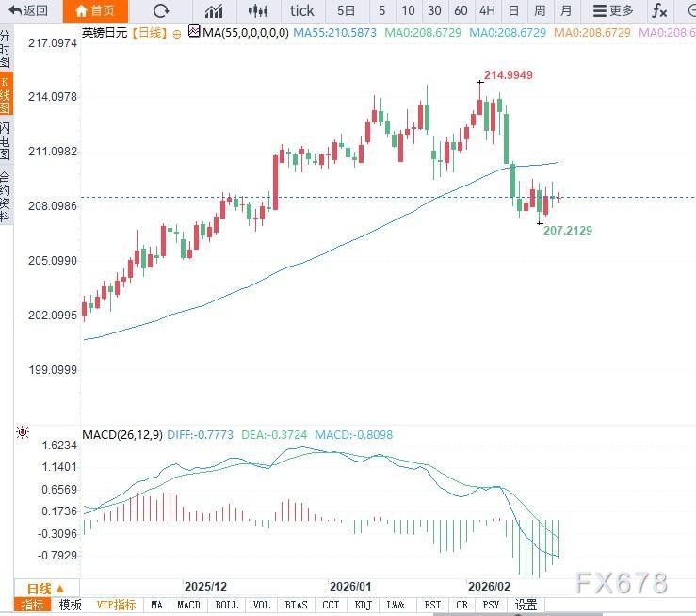
Task: Open the 首页 home tab
Action: click(x=95, y=11)
